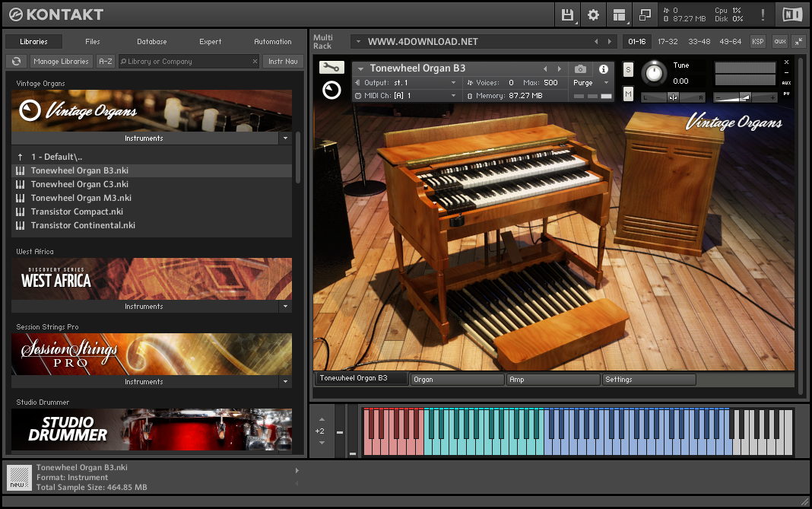Viewport: 812px width, 509px height.
Task: Click the save floppy disk icon
Action: click(567, 14)
